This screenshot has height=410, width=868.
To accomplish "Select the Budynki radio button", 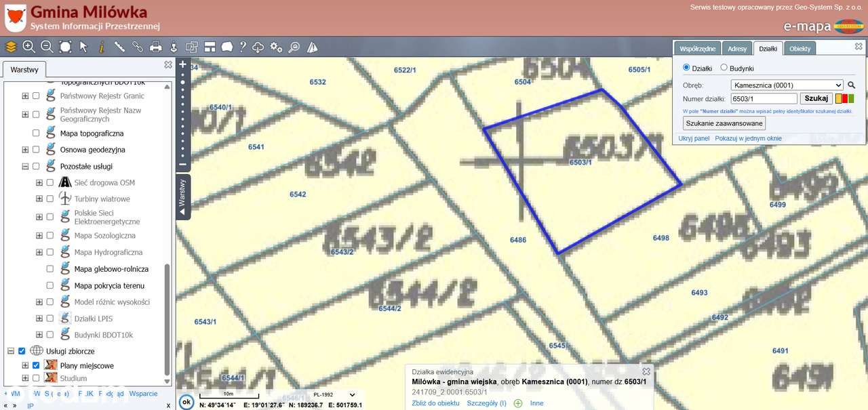I will [x=724, y=68].
